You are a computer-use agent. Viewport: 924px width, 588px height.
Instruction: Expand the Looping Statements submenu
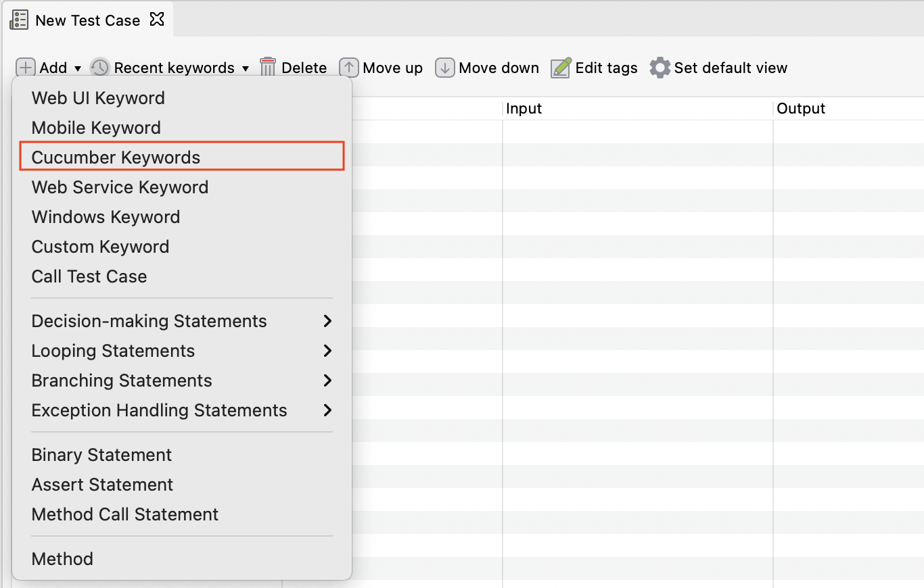point(327,351)
